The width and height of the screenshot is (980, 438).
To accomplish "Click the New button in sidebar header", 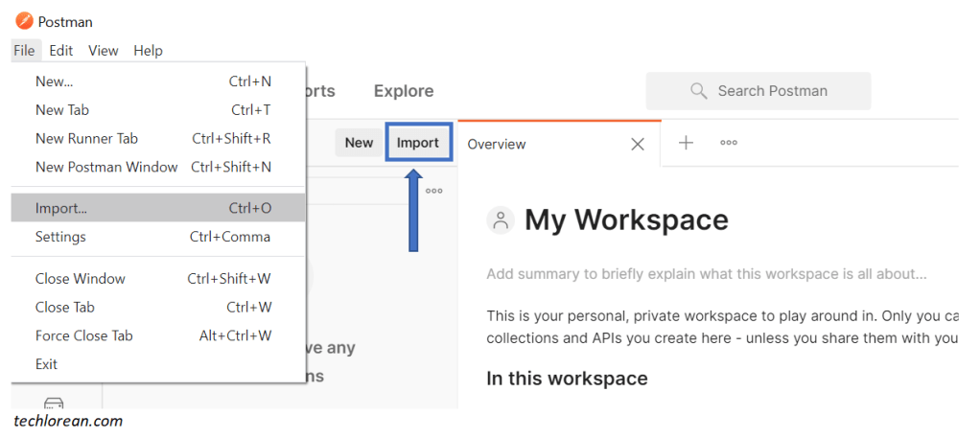I will pos(359,143).
